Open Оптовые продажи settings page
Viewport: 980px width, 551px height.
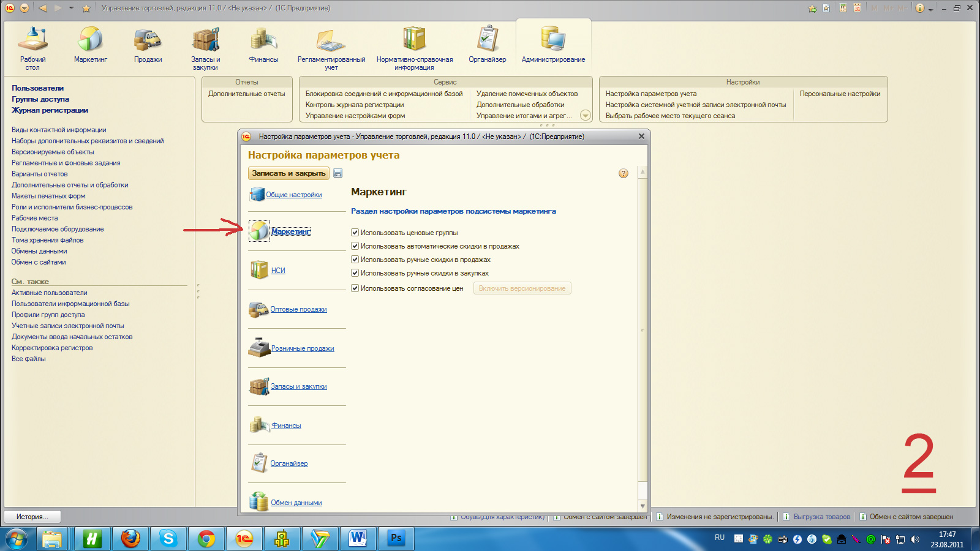tap(298, 309)
